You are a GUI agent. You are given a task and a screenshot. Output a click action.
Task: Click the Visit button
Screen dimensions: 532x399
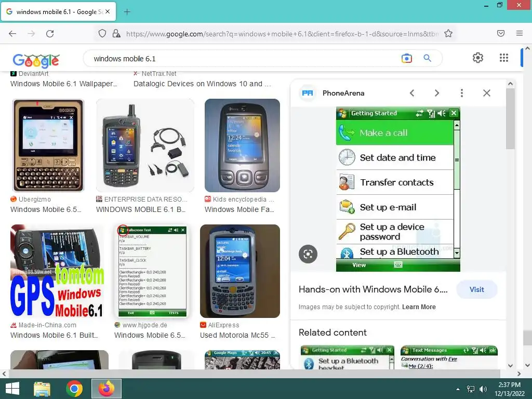point(477,289)
